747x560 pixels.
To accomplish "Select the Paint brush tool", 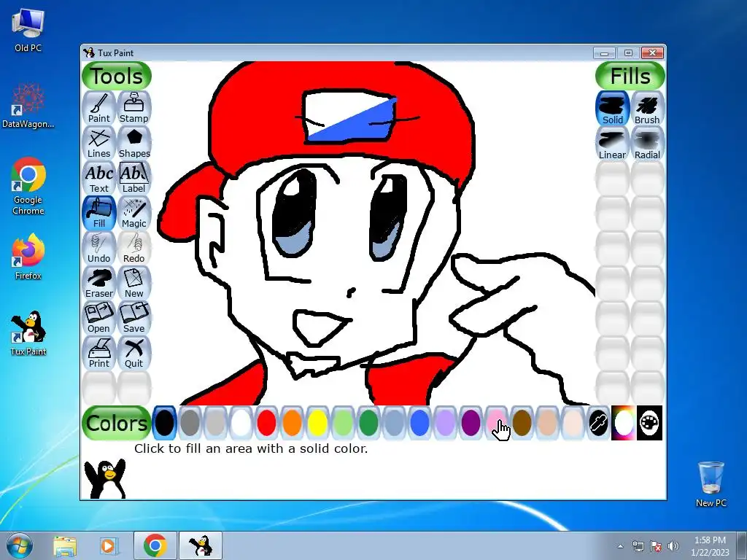I will pyautogui.click(x=99, y=108).
